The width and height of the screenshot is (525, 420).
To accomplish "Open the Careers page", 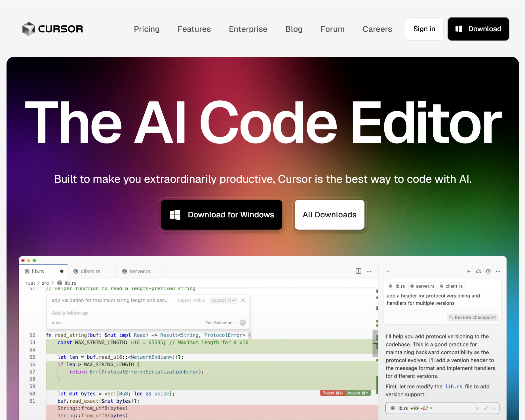I will (x=377, y=29).
